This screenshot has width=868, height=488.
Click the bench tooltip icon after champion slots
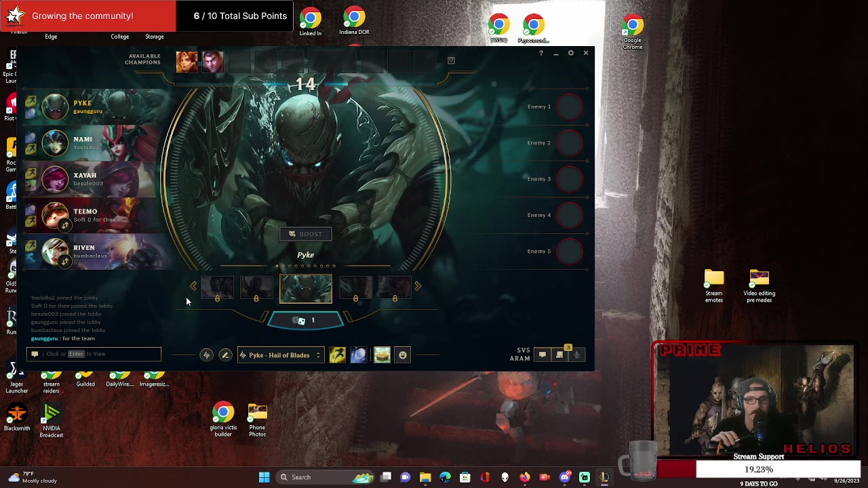451,61
